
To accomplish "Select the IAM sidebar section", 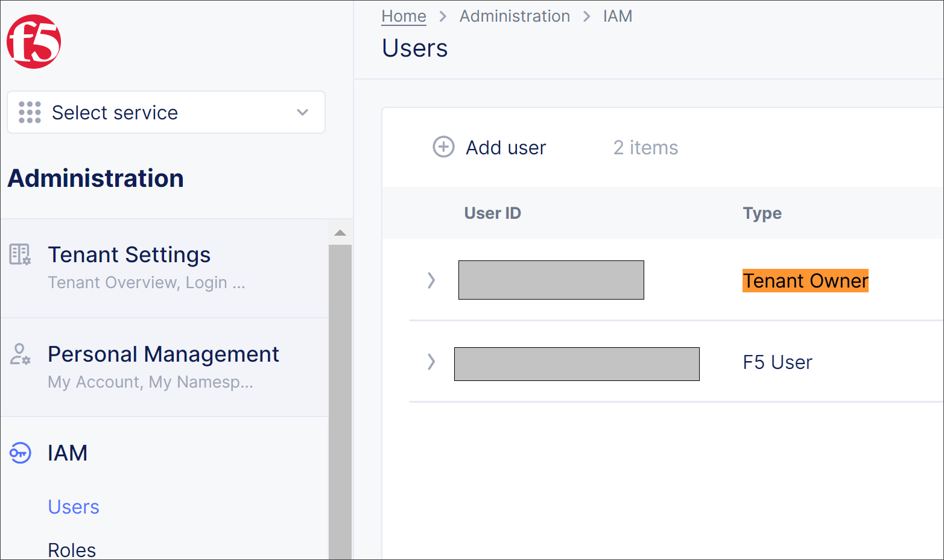I will pyautogui.click(x=68, y=453).
